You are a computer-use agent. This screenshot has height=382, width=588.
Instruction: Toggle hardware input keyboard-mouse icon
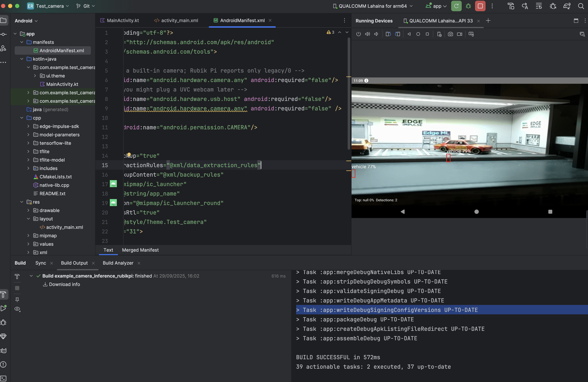[x=471, y=34]
